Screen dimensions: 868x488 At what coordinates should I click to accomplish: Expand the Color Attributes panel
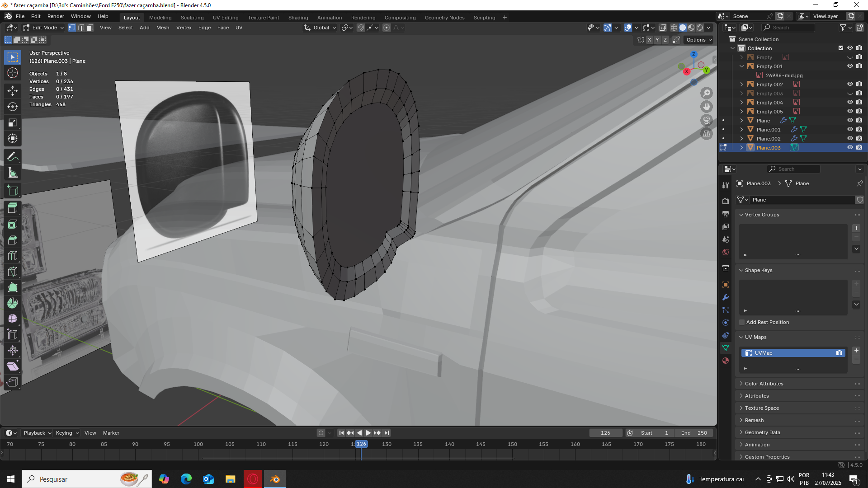tap(764, 384)
